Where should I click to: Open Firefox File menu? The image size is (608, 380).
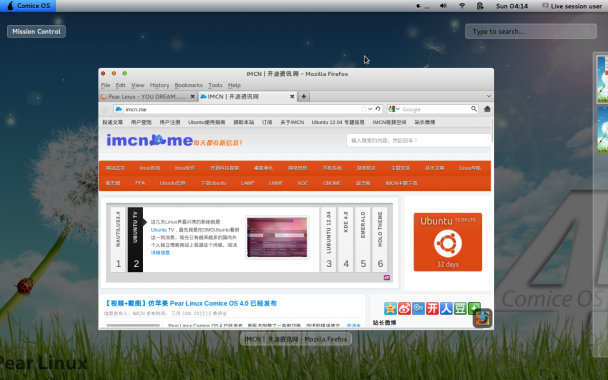click(x=105, y=85)
